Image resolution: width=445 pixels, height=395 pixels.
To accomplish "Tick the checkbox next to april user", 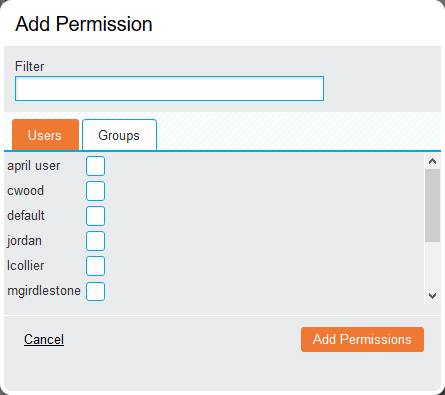I will pos(96,166).
